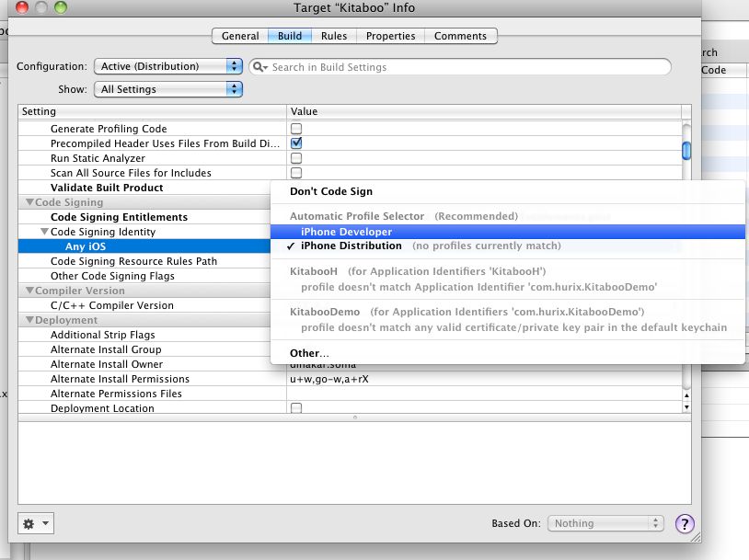The width and height of the screenshot is (749, 560).
Task: Click the scroll up arrow of settings table
Action: click(686, 395)
